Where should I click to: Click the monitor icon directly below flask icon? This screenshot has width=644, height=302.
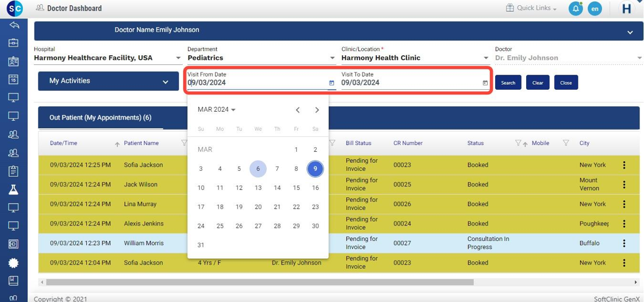click(x=14, y=208)
